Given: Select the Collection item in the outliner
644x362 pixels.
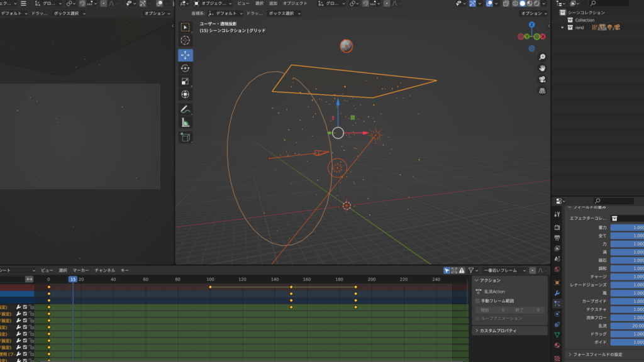Looking at the screenshot, I should pos(586,19).
